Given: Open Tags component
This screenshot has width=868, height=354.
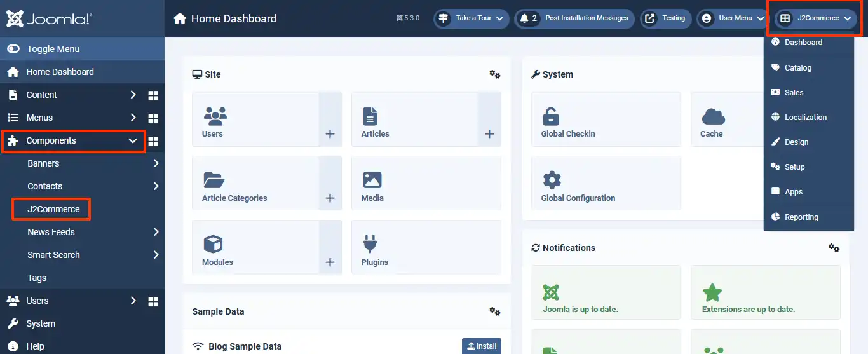Looking at the screenshot, I should pos(37,278).
